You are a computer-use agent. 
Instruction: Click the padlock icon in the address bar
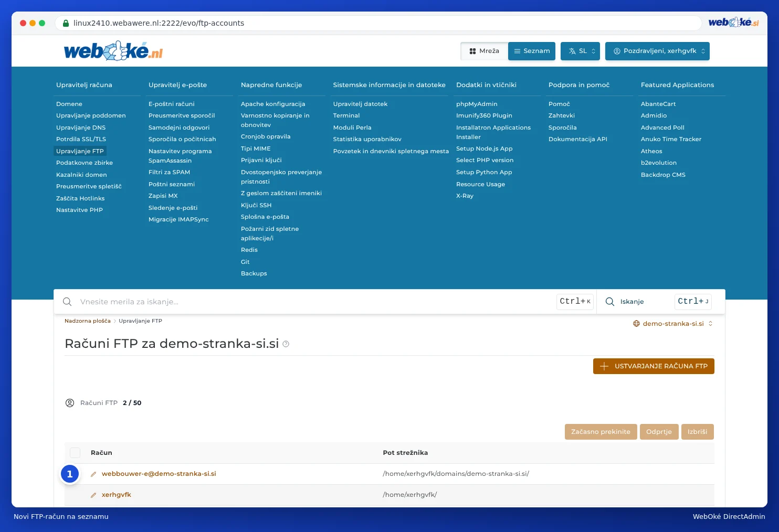point(66,23)
